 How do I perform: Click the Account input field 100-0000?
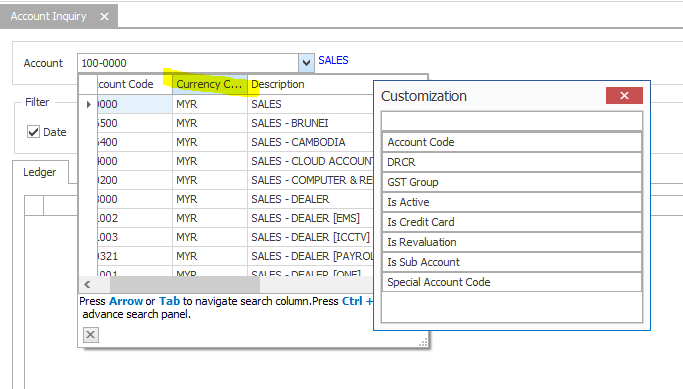[x=188, y=63]
